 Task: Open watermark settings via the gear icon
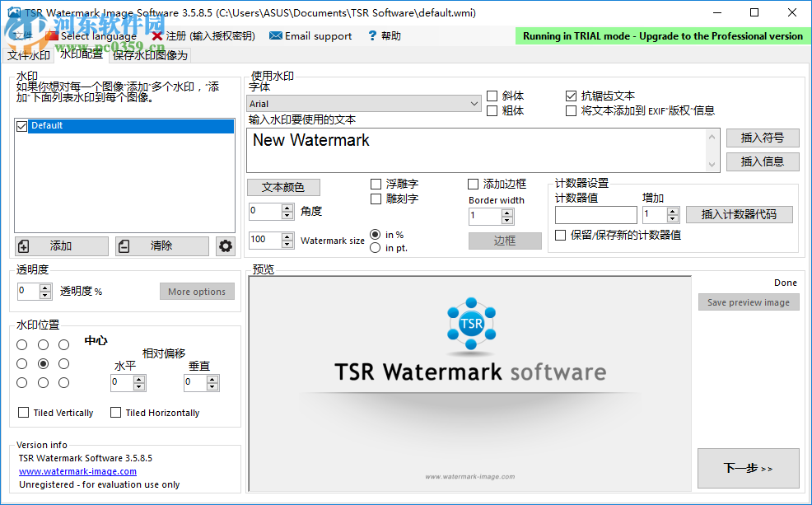226,245
